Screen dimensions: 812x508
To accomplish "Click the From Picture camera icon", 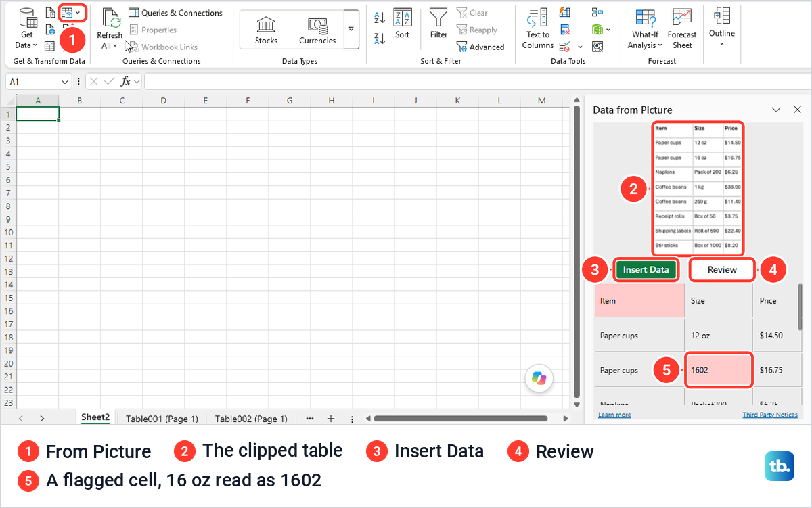I will pos(67,12).
